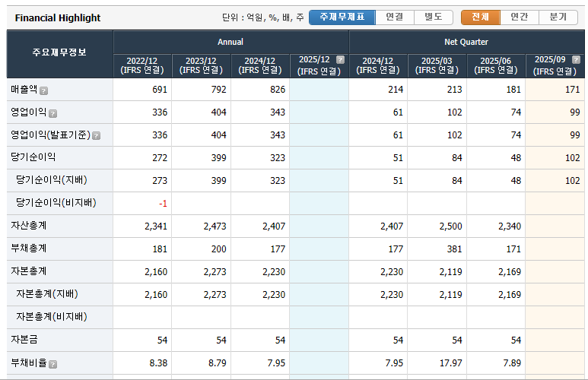Switch to the 별도 statement tab
The width and height of the screenshot is (588, 380).
tap(434, 17)
